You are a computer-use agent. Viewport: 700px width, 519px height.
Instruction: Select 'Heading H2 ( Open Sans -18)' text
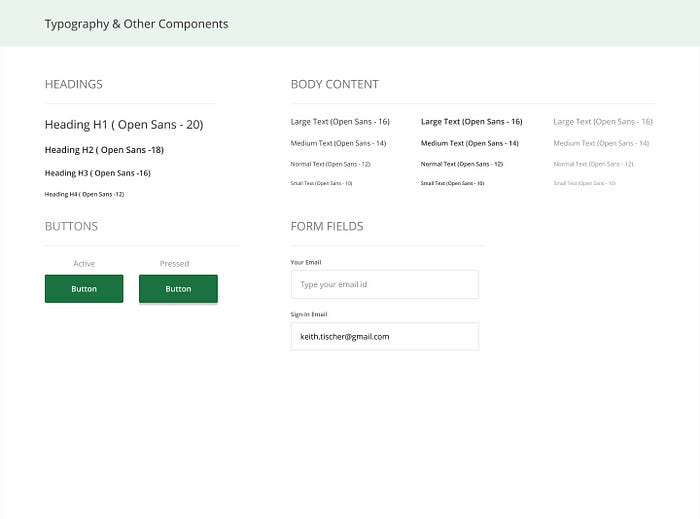click(x=104, y=150)
